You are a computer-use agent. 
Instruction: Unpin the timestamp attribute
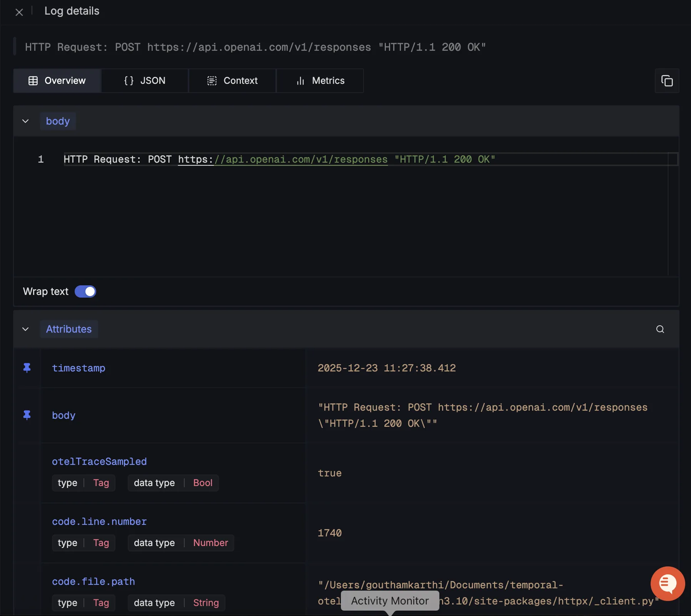(x=27, y=368)
